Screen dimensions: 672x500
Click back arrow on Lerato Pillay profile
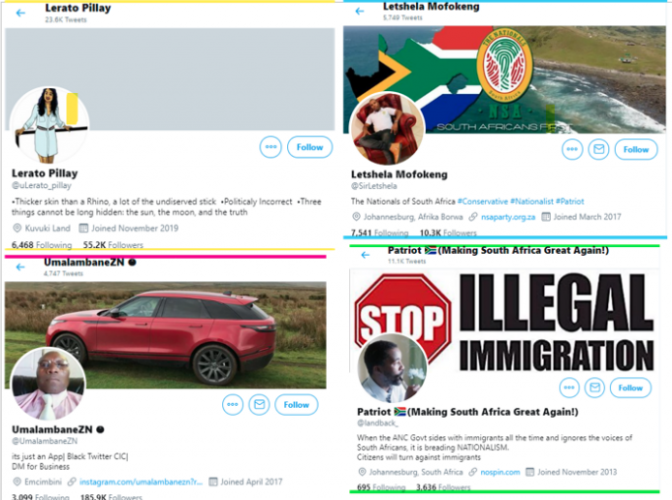pyautogui.click(x=20, y=13)
